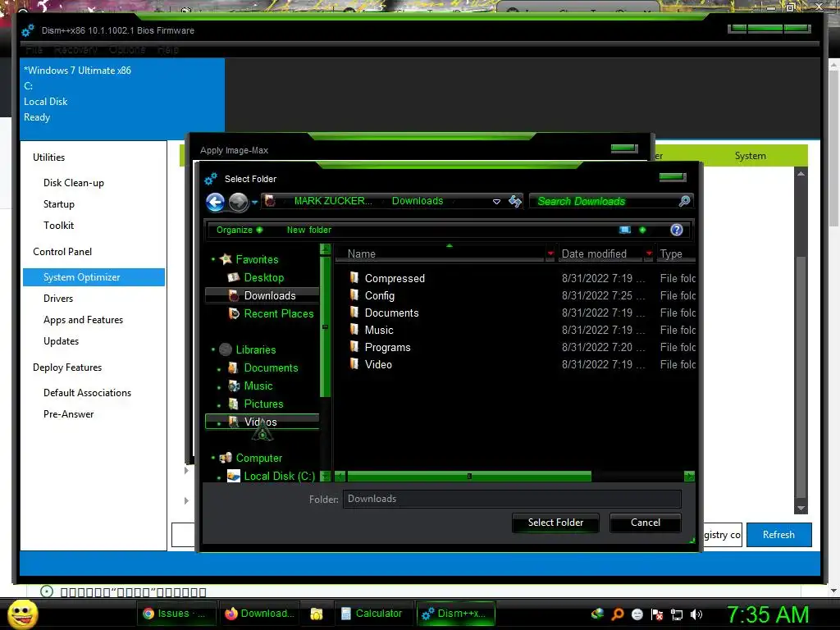Open Recent Places in the navigation pane
840x630 pixels.
[x=279, y=314]
